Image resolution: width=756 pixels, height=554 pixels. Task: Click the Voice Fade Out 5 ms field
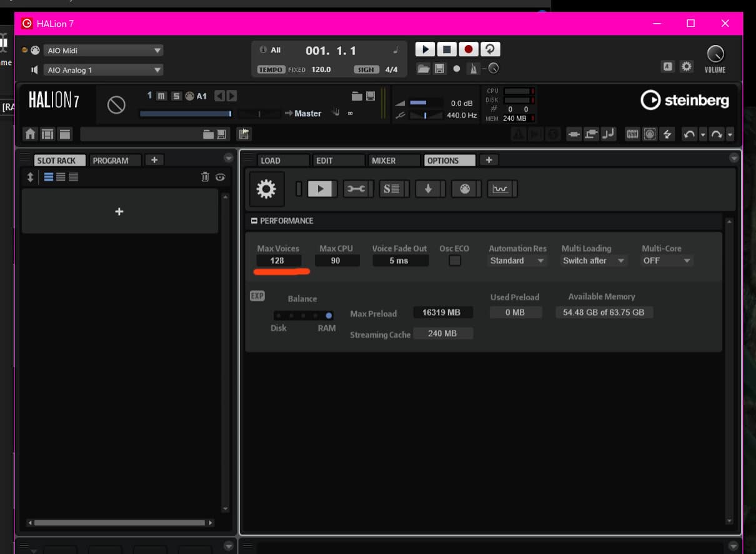[x=400, y=261]
